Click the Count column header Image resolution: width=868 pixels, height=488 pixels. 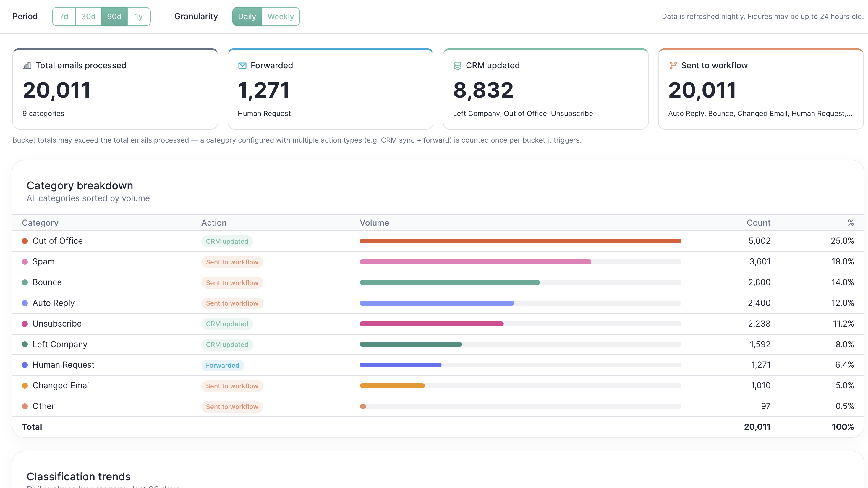click(759, 223)
